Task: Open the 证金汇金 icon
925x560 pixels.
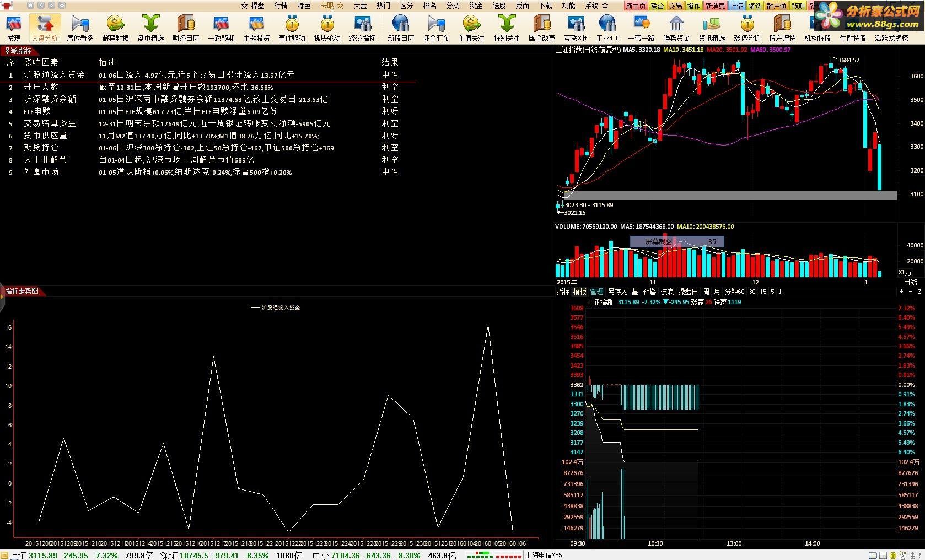Action: [x=436, y=29]
